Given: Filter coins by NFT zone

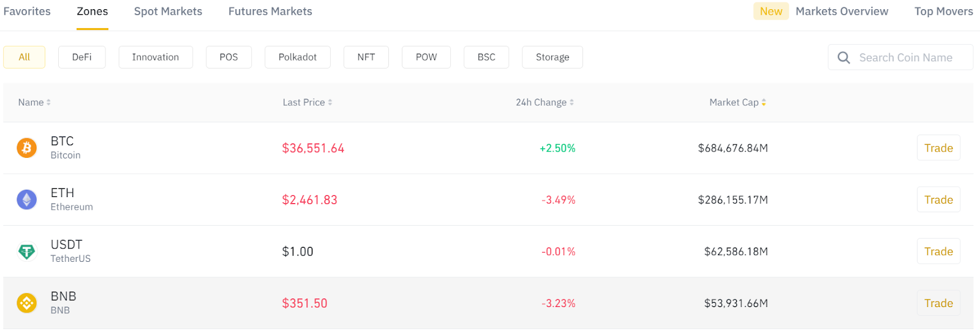Looking at the screenshot, I should (x=366, y=58).
